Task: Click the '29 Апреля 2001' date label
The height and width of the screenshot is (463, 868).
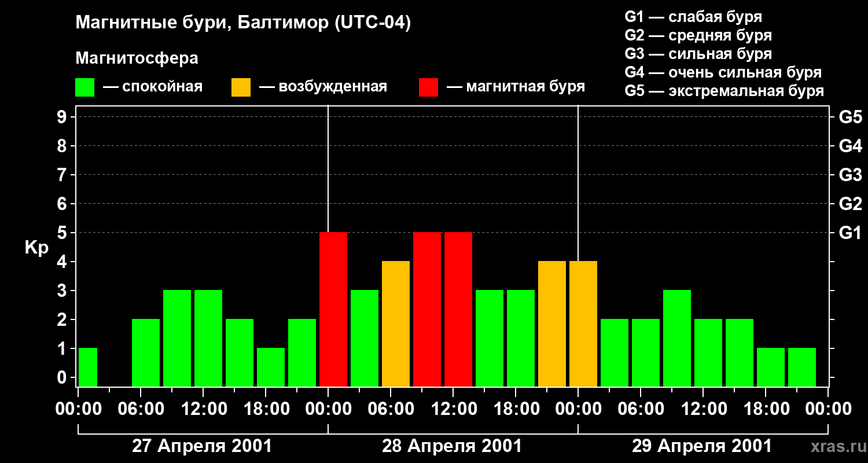Action: point(702,446)
